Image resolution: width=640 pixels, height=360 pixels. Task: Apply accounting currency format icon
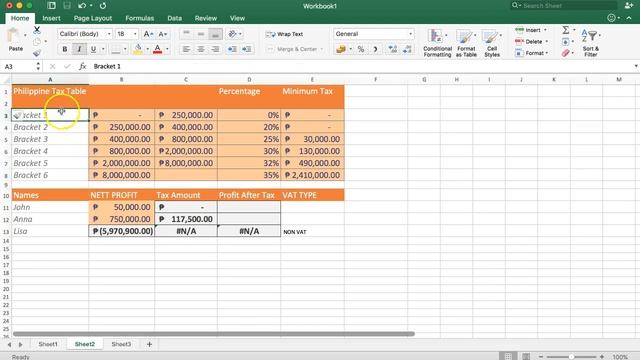click(x=341, y=49)
